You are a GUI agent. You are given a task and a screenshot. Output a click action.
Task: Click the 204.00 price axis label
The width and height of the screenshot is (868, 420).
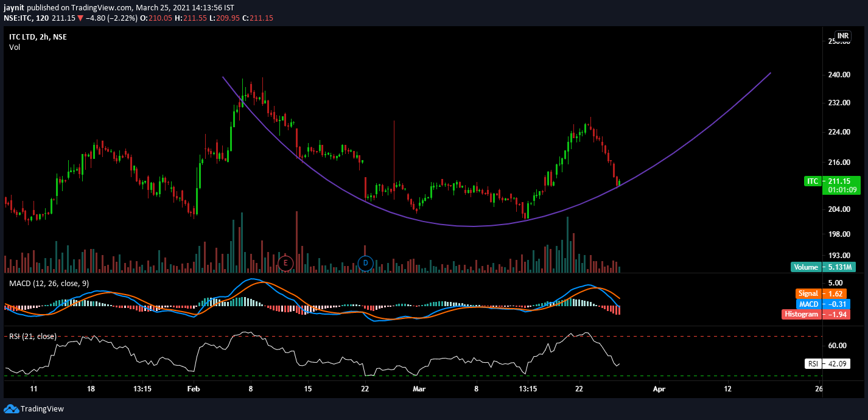(x=841, y=209)
